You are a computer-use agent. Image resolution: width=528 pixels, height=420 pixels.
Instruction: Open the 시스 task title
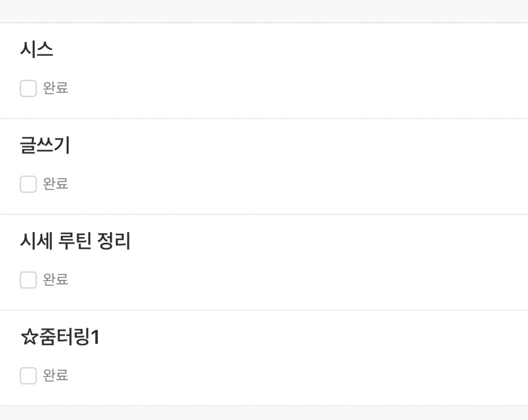(37, 50)
